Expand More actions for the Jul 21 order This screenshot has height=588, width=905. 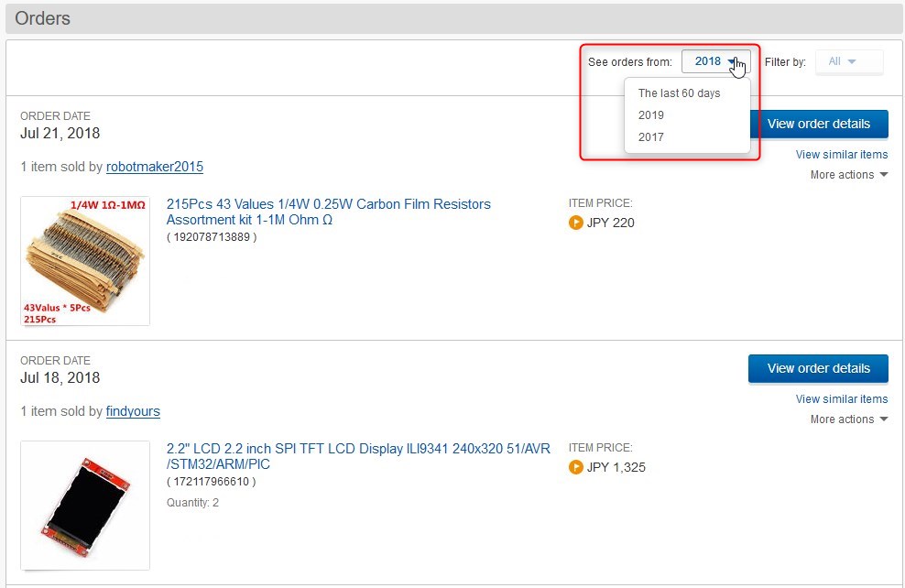click(848, 175)
